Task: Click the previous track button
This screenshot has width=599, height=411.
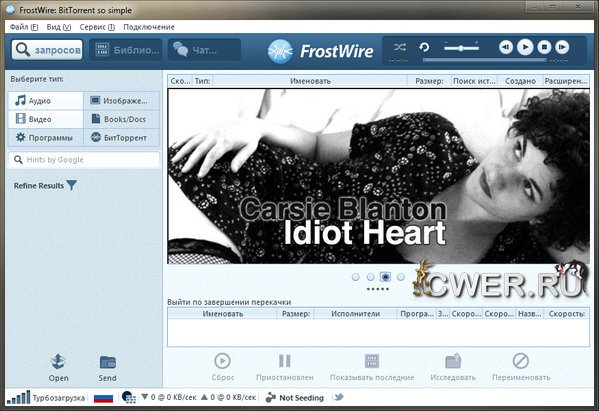Action: [506, 47]
